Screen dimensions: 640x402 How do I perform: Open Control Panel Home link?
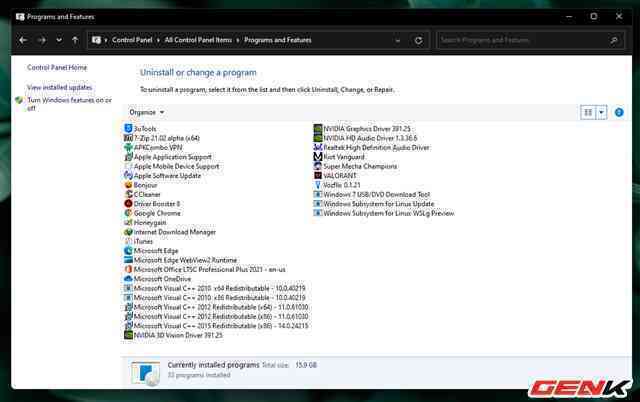click(57, 67)
